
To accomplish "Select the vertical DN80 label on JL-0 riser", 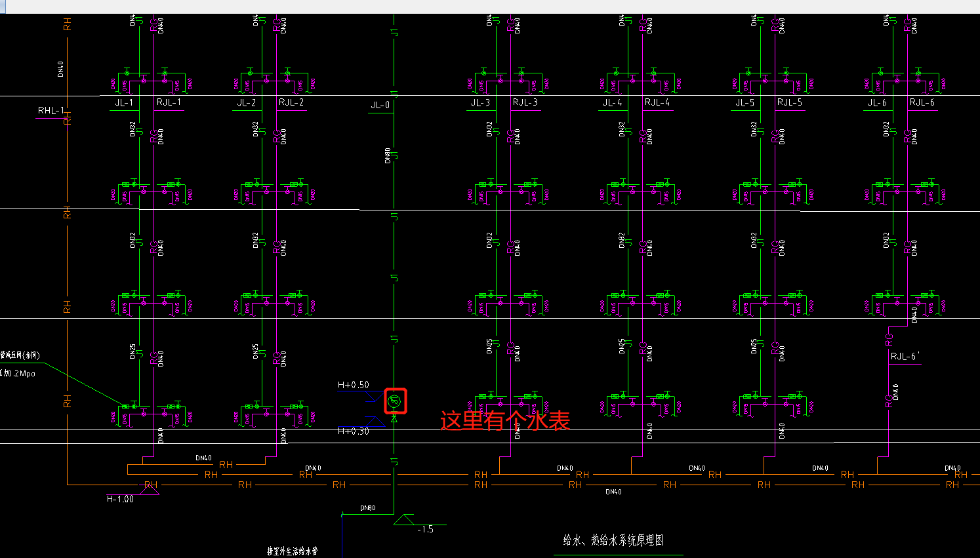I will (x=388, y=155).
